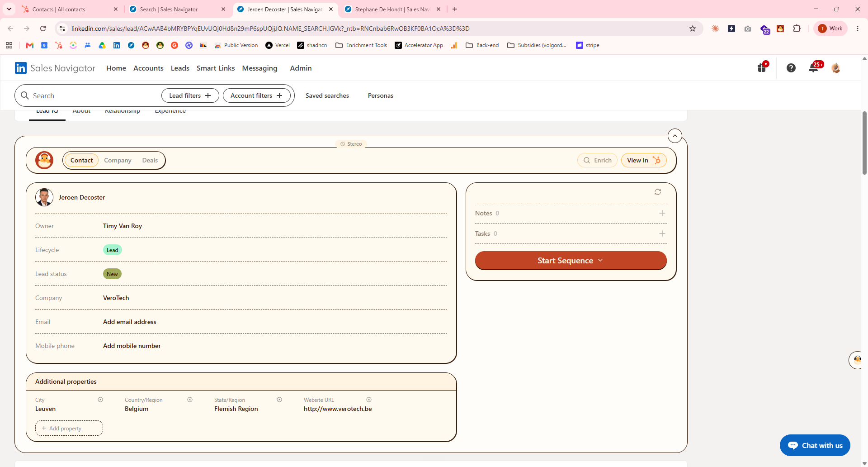Image resolution: width=868 pixels, height=467 pixels.
Task: Click the site information icon in address bar
Action: pos(62,29)
